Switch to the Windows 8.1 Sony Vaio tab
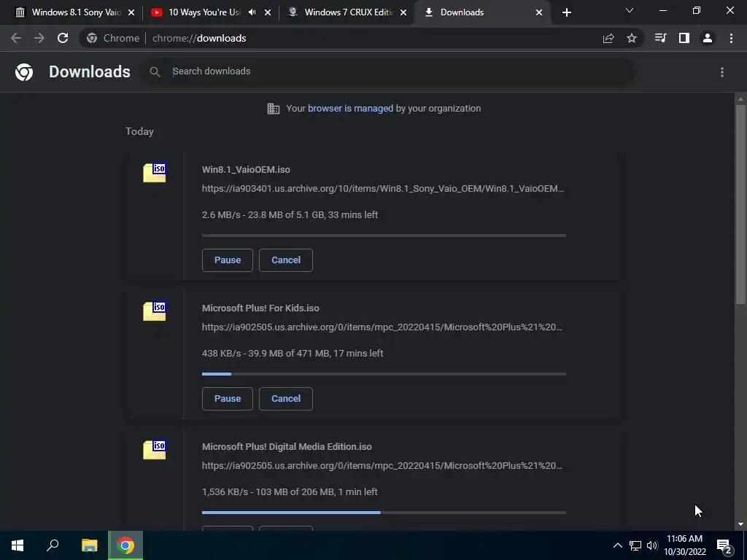Screen dimensions: 747x560 tap(75, 12)
